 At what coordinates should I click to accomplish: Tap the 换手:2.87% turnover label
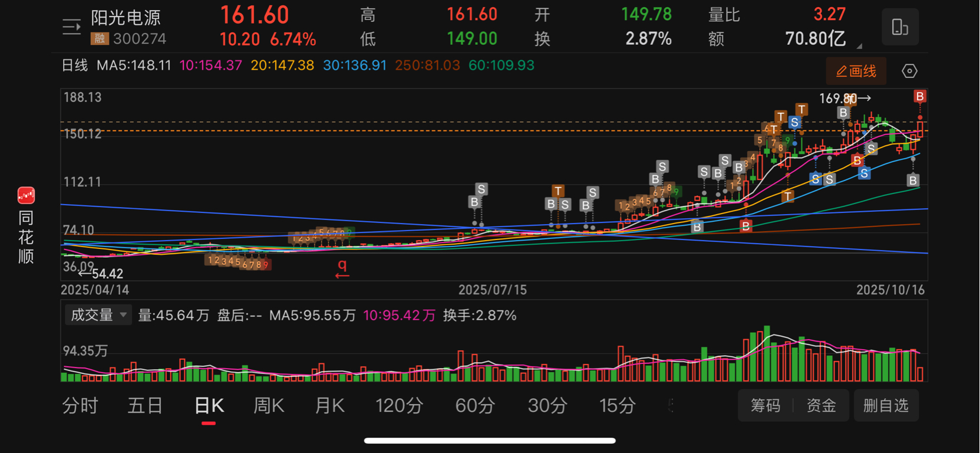(x=480, y=316)
